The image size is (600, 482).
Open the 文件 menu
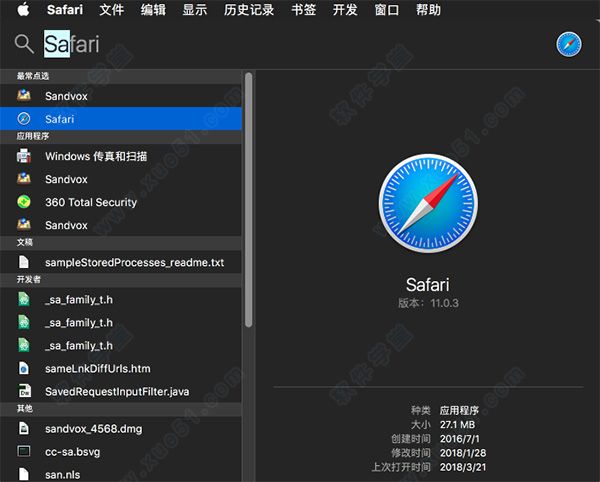click(112, 10)
